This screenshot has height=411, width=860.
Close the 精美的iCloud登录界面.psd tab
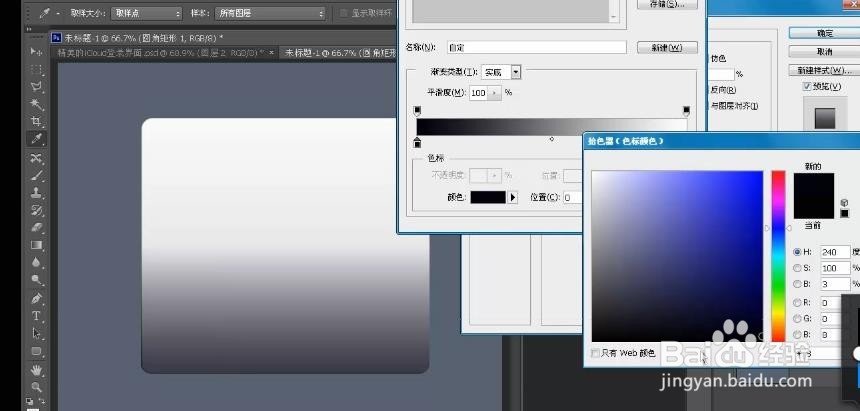tap(271, 53)
